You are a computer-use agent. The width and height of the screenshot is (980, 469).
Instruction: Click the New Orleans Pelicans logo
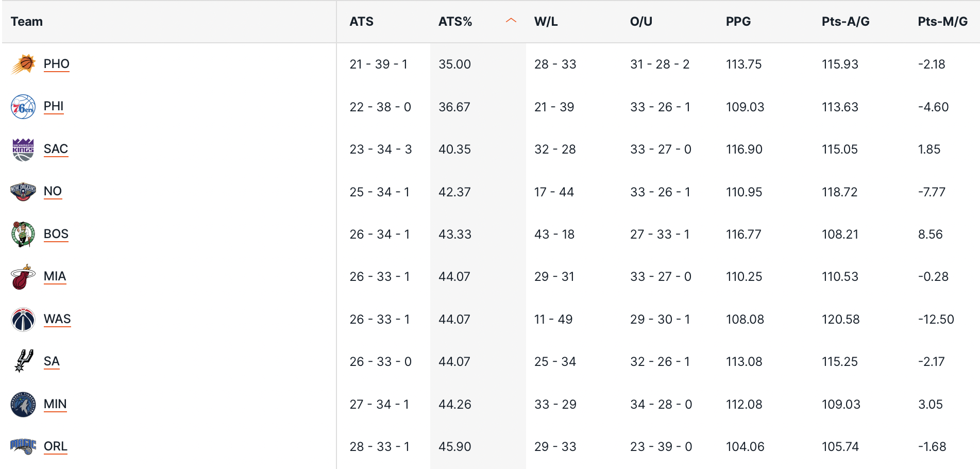23,192
